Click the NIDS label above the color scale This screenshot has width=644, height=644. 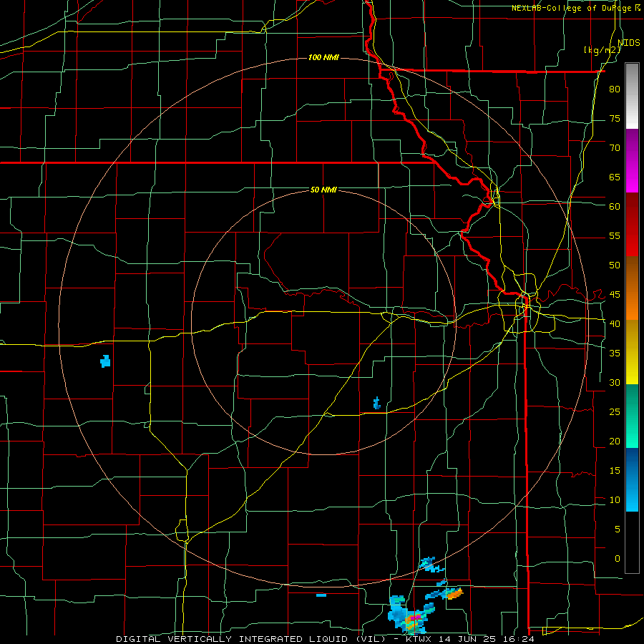tap(629, 43)
